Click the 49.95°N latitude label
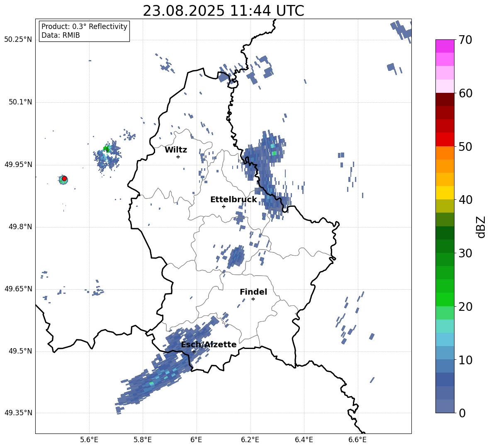 (18, 165)
